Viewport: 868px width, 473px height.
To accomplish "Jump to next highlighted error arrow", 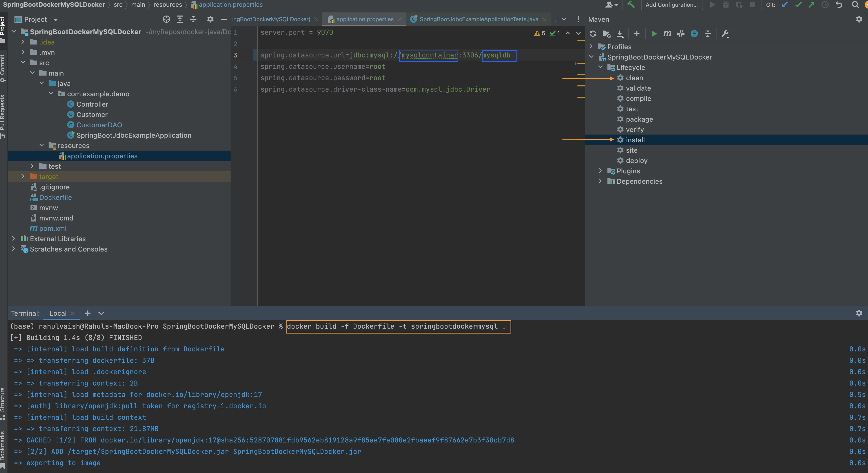I will (578, 33).
